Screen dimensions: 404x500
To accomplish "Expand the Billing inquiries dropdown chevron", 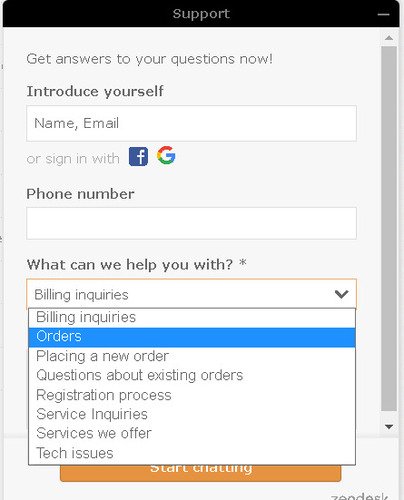I will 341,294.
